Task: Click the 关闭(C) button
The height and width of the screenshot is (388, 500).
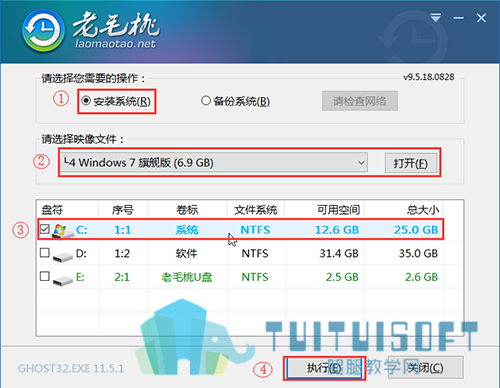Action: pos(426,368)
